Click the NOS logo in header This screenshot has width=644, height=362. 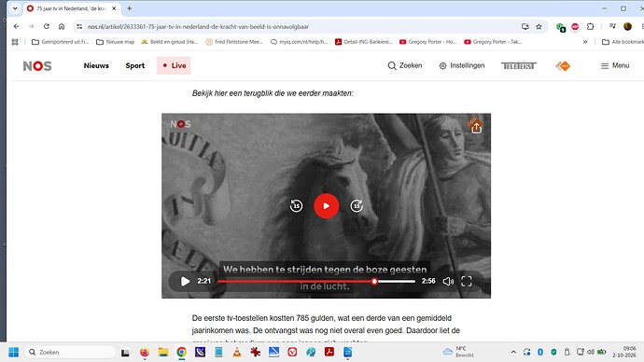pos(37,65)
